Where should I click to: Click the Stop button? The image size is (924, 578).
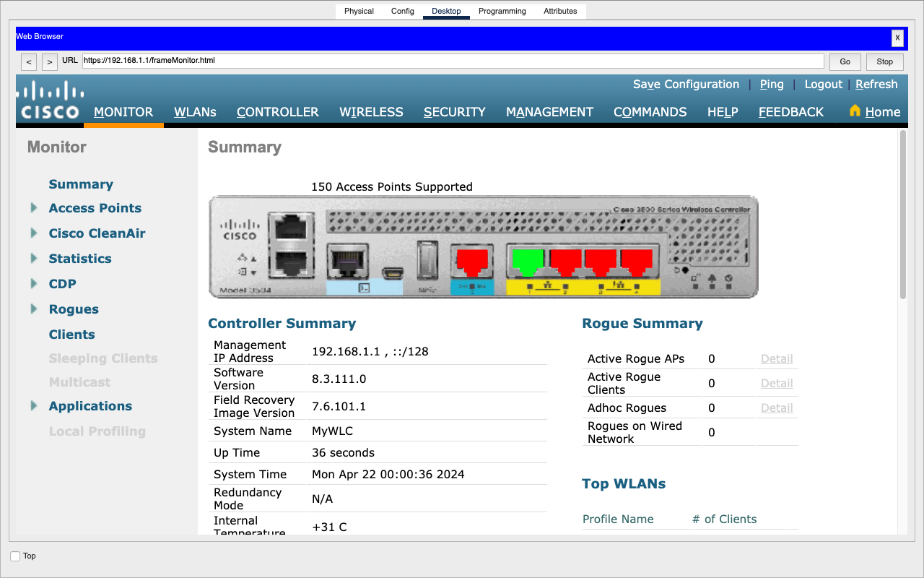[885, 62]
